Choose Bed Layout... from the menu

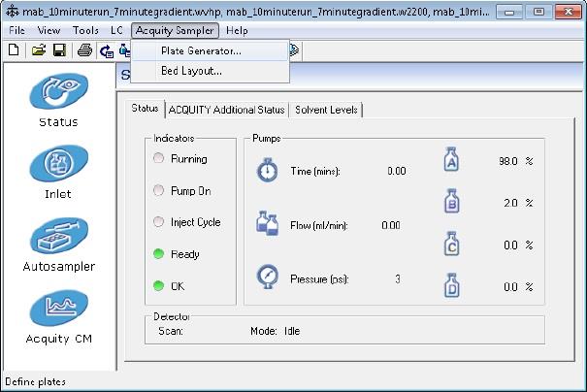pos(210,71)
